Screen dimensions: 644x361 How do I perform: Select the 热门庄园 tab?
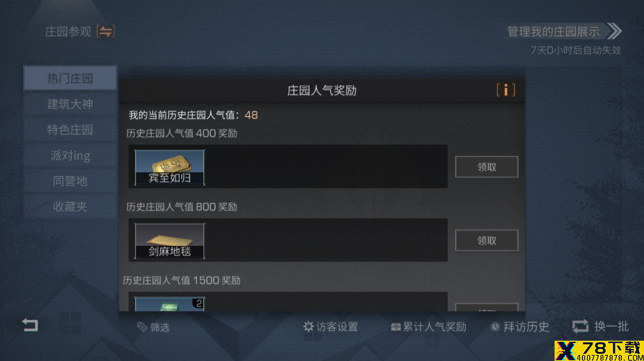(70, 78)
